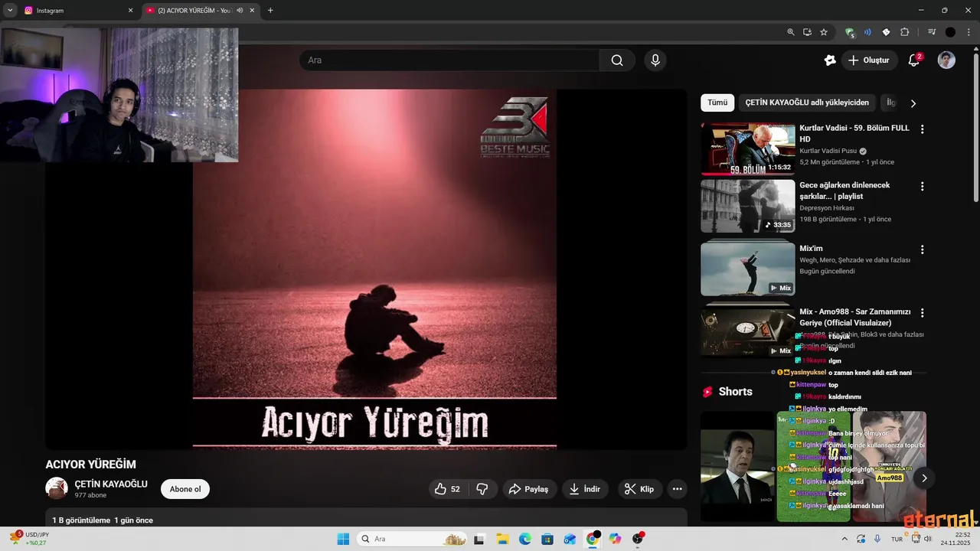Create a clip with the Klip button
980x551 pixels.
[640, 489]
